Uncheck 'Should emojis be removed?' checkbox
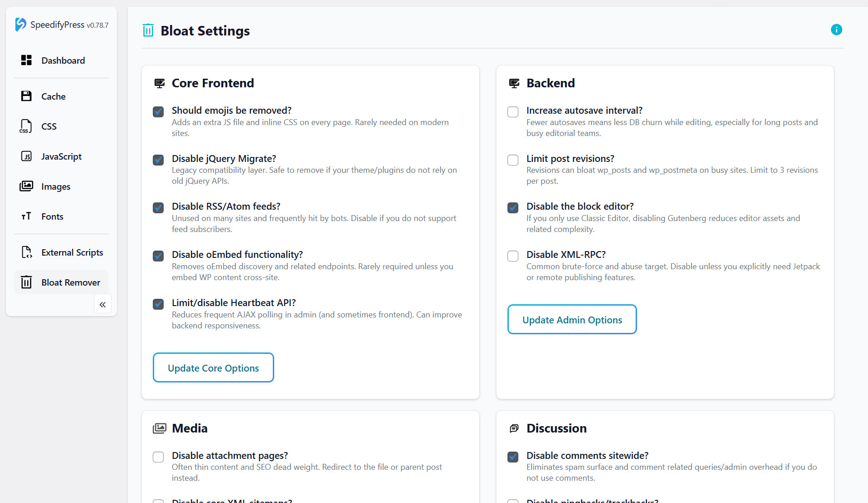Viewport: 868px width, 503px height. click(x=158, y=111)
